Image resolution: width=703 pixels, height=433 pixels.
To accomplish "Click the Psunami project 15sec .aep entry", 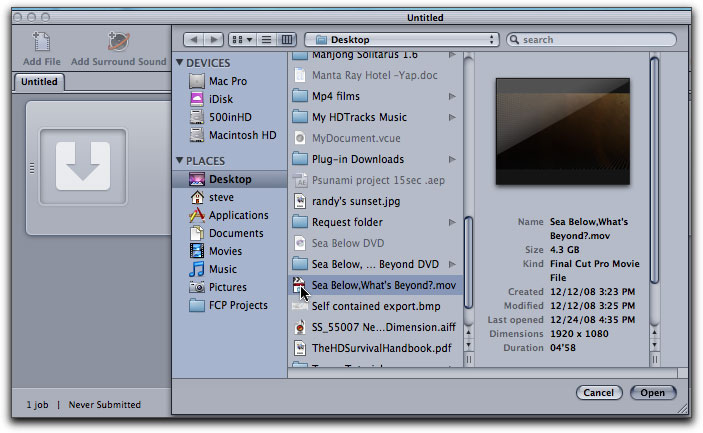I will pos(375,181).
